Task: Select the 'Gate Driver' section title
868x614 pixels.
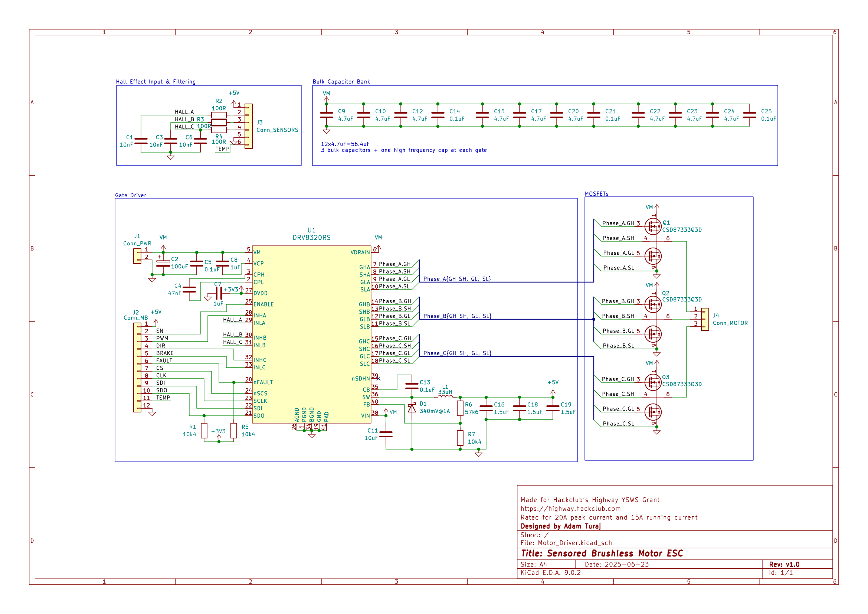Action: point(130,196)
